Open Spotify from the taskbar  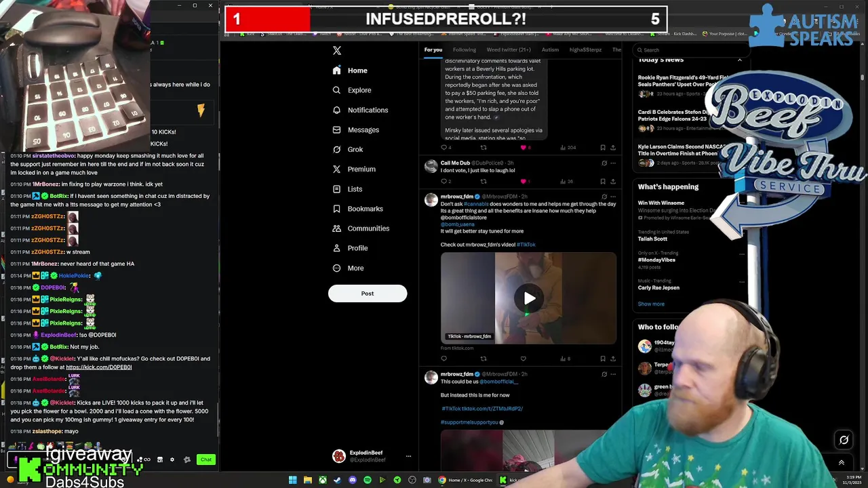[x=368, y=480]
